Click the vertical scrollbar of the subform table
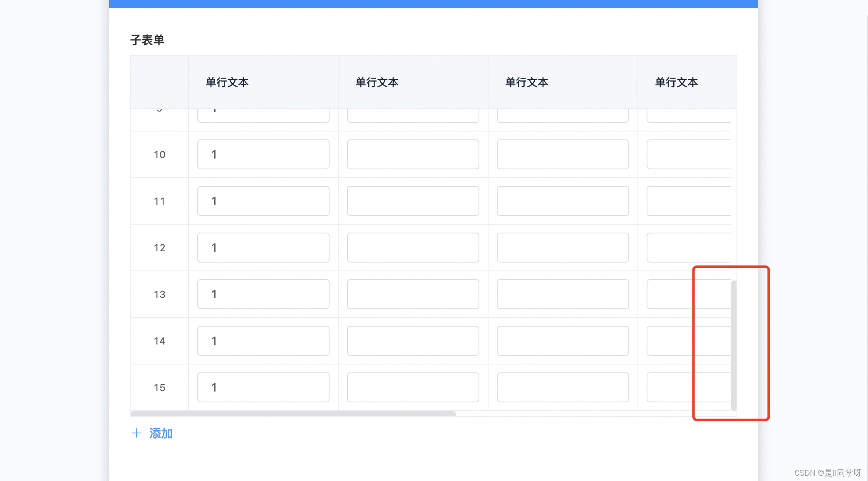The height and width of the screenshot is (481, 868). point(734,345)
